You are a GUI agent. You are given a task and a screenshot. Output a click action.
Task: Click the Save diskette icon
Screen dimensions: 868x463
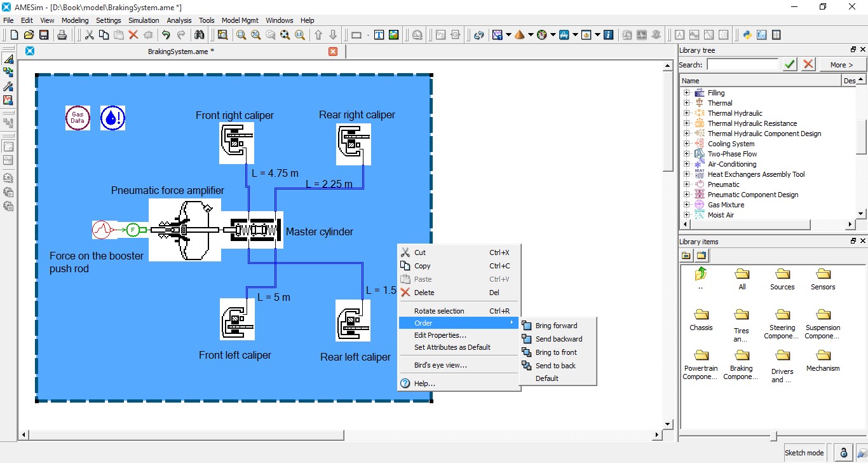click(44, 35)
